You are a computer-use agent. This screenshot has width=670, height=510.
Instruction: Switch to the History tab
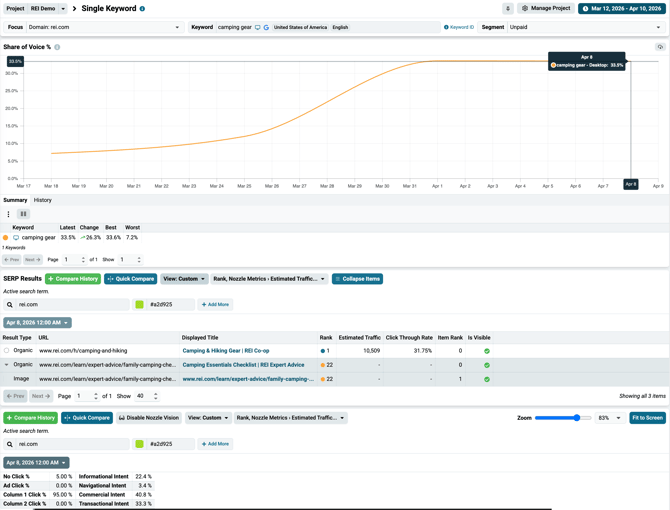(x=43, y=200)
